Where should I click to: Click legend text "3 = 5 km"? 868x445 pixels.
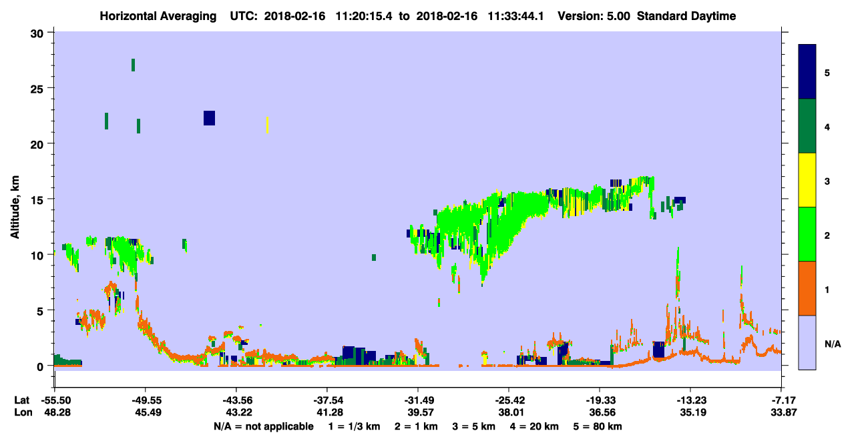pos(475,426)
